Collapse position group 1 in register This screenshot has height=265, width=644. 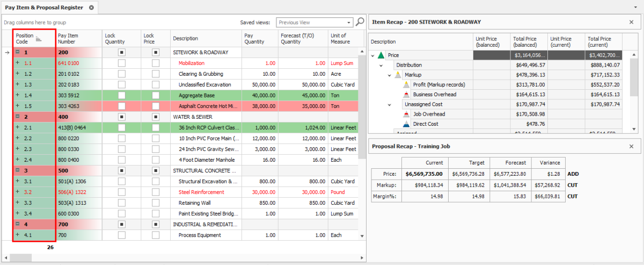pos(18,53)
